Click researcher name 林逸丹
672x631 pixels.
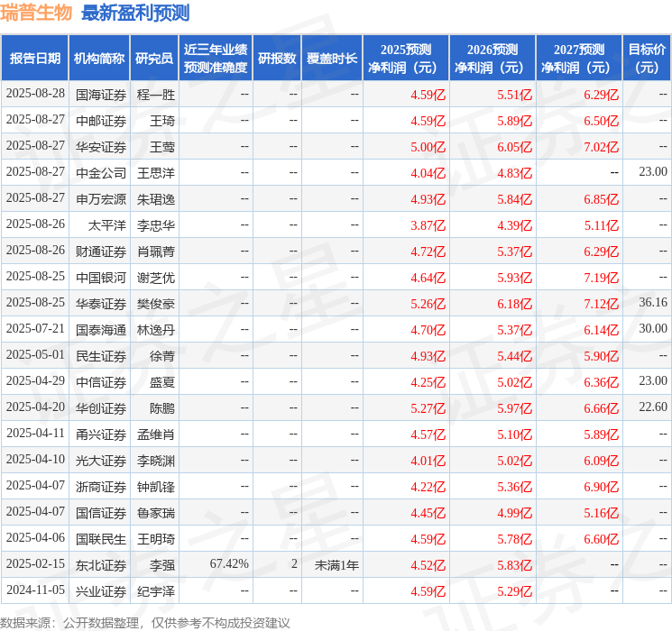pyautogui.click(x=156, y=330)
